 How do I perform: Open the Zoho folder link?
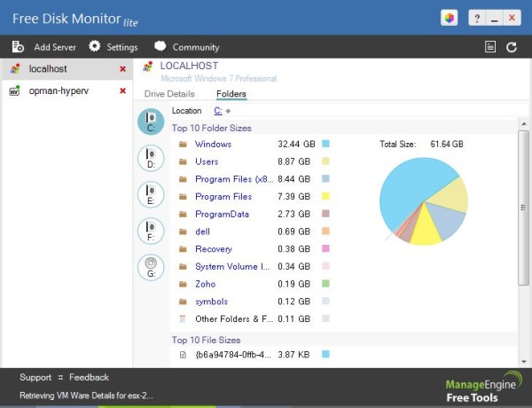pos(206,284)
